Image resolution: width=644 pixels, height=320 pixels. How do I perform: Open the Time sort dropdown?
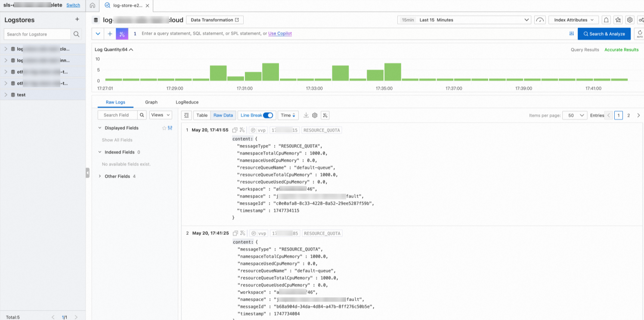tap(288, 115)
